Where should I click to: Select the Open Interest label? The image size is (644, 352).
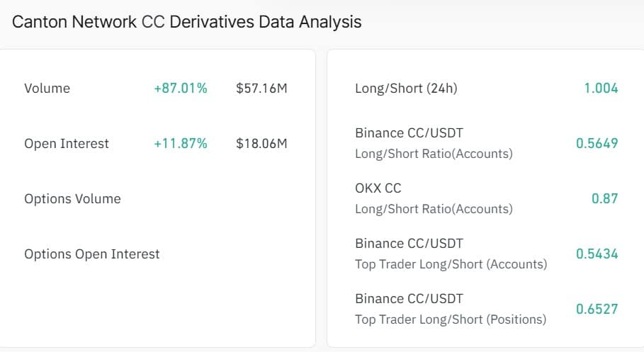coord(67,144)
